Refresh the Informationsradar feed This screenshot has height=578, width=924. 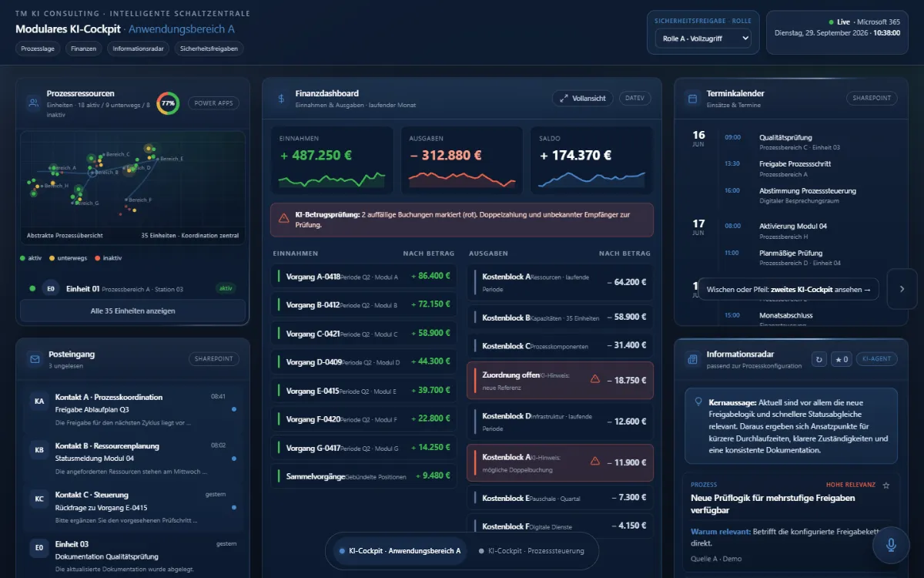(x=819, y=359)
